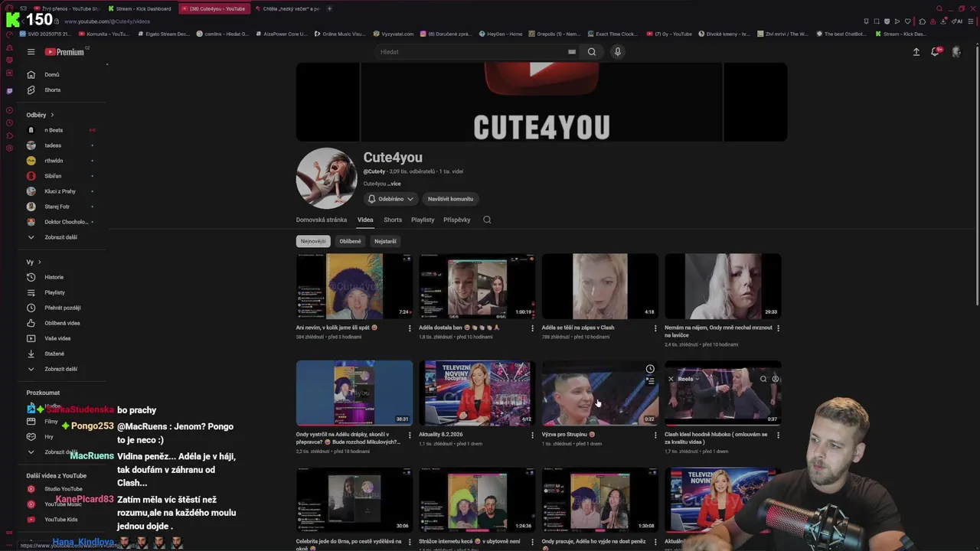This screenshot has width=980, height=551.
Task: Click the Navštívit komunitu button
Action: [x=450, y=199]
